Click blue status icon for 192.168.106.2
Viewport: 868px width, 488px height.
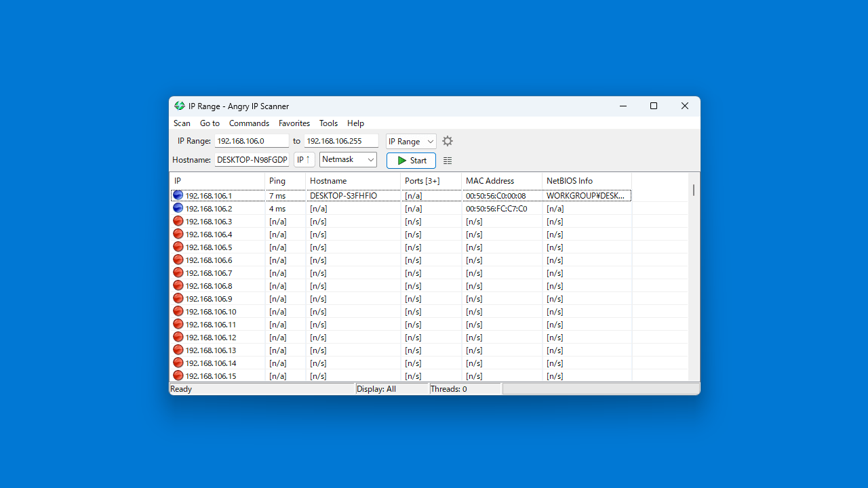(x=178, y=208)
